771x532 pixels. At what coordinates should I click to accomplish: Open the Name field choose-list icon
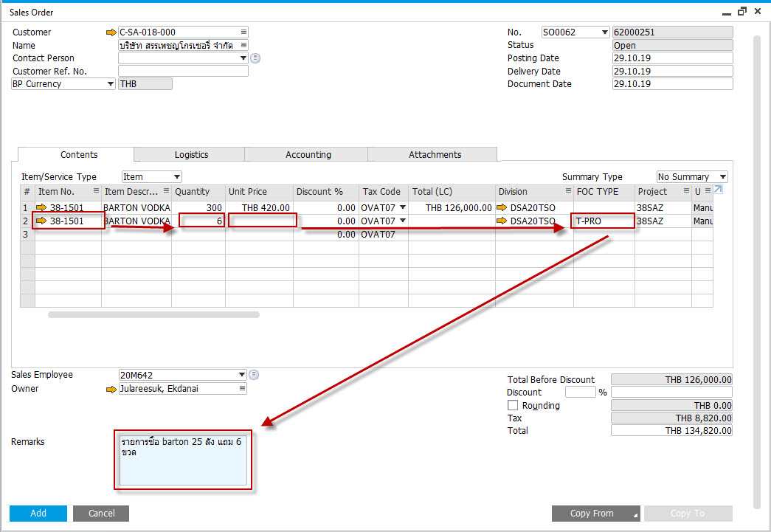243,45
